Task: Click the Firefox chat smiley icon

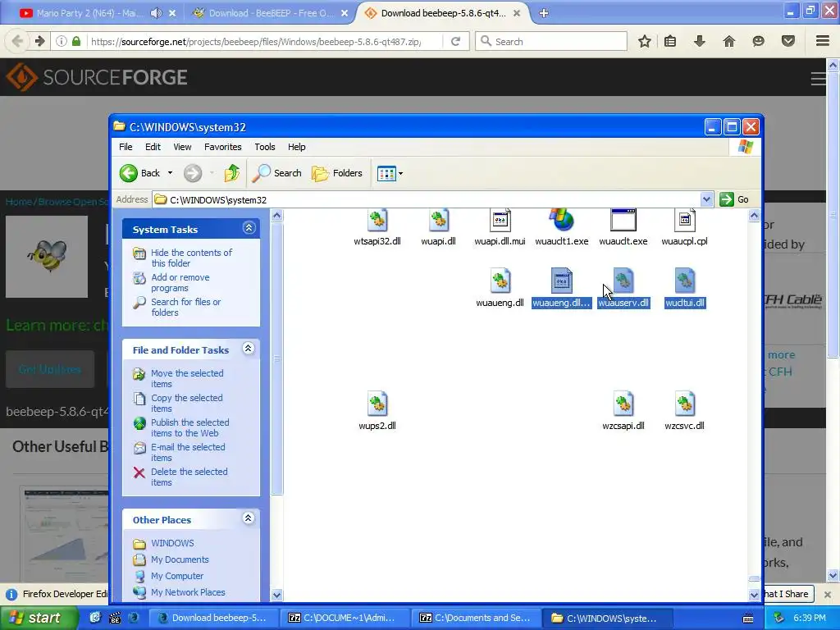Action: [x=758, y=41]
